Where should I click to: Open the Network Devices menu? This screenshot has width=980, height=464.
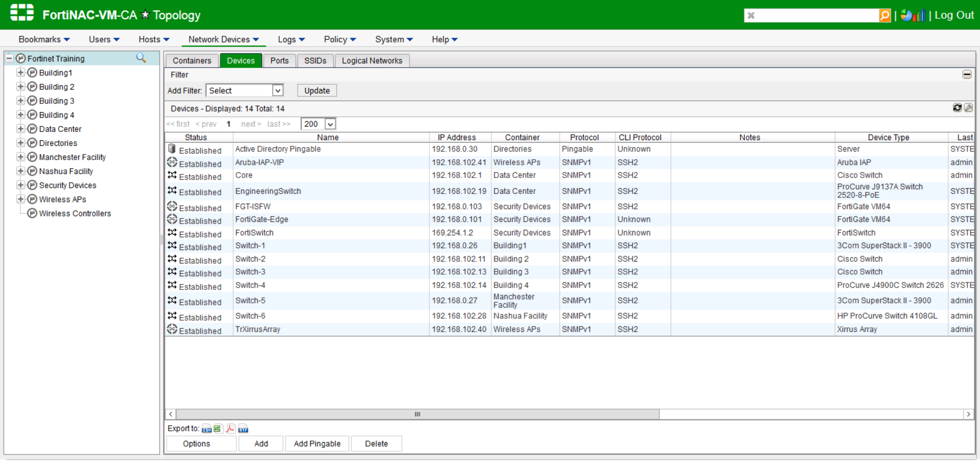223,39
